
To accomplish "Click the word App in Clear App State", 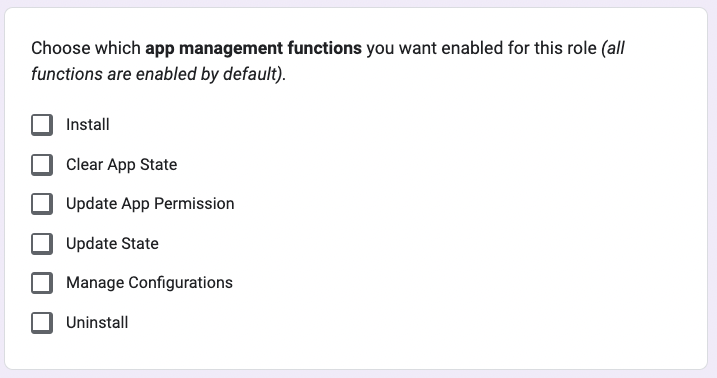I will point(121,165).
